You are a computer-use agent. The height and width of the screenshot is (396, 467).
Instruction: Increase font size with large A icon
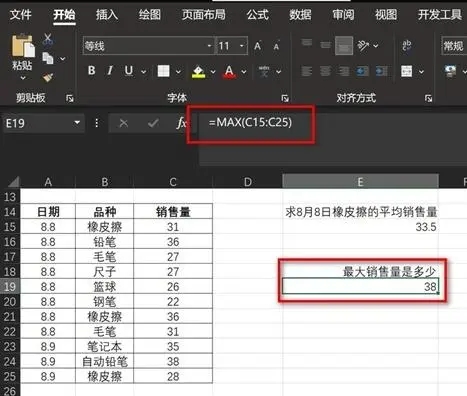(258, 46)
